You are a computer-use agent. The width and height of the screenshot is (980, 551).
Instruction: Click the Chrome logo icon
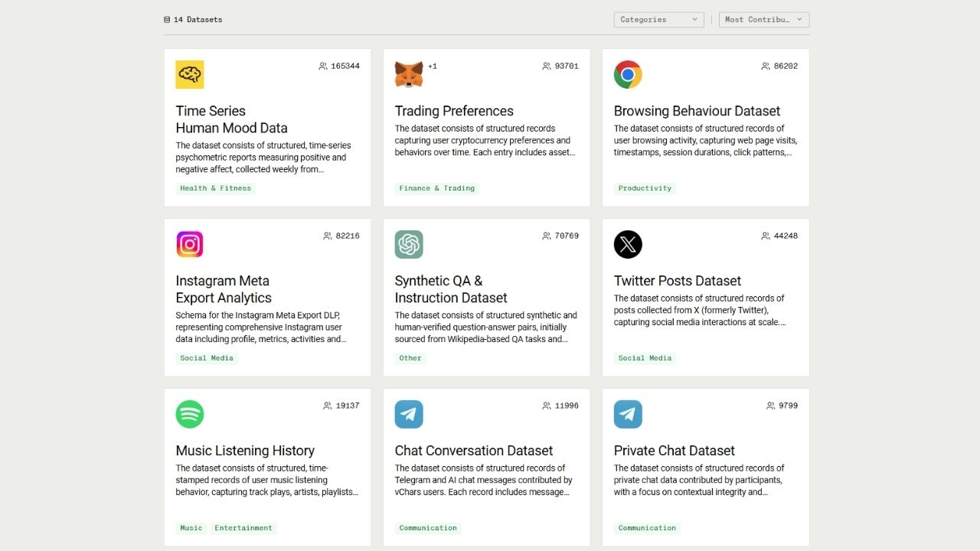click(x=628, y=74)
